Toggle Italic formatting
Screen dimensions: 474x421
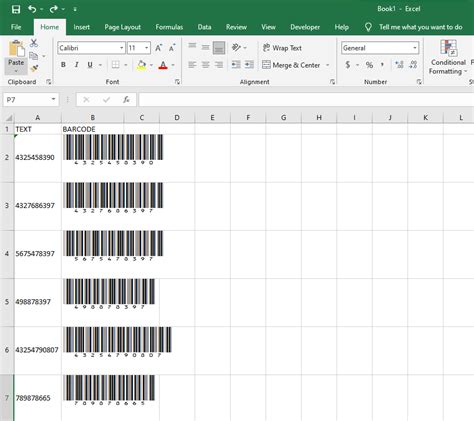[x=76, y=65]
